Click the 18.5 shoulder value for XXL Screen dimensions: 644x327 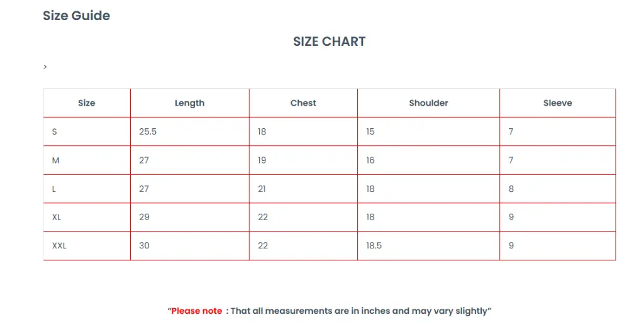(374, 246)
